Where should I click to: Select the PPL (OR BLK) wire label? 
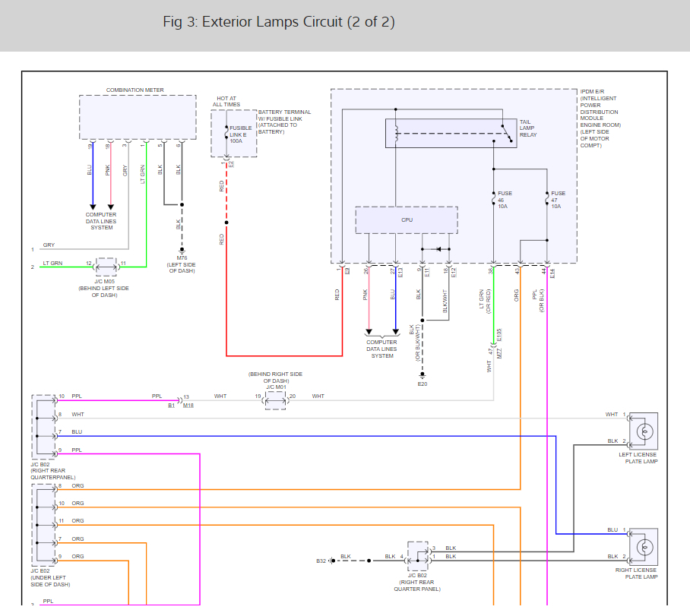pyautogui.click(x=538, y=301)
